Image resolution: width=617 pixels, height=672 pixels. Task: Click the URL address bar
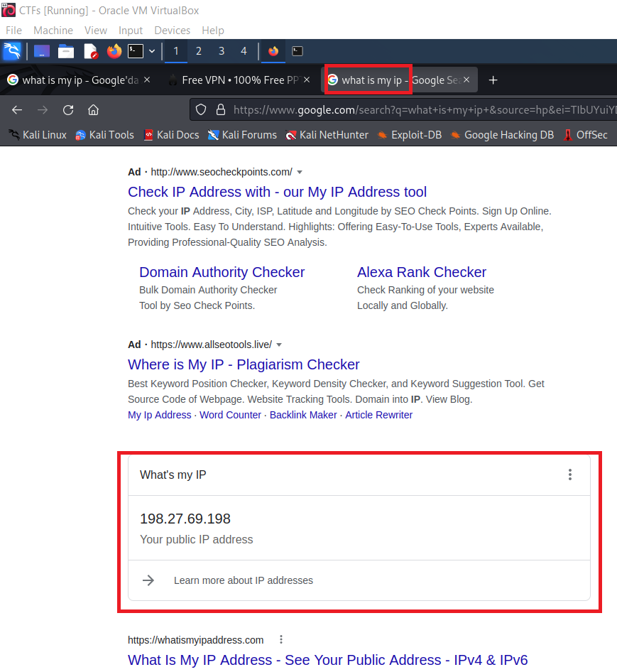(x=419, y=109)
